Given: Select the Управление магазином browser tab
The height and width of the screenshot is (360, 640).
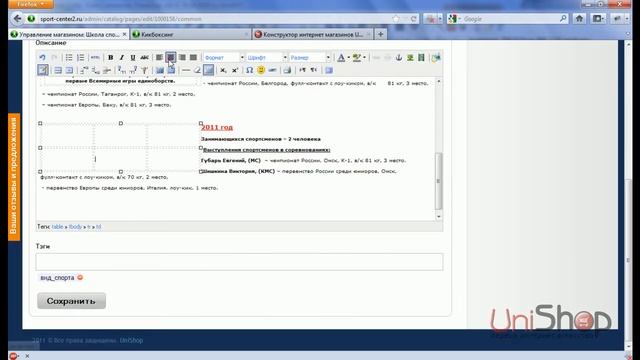Looking at the screenshot, I should coord(69,34).
